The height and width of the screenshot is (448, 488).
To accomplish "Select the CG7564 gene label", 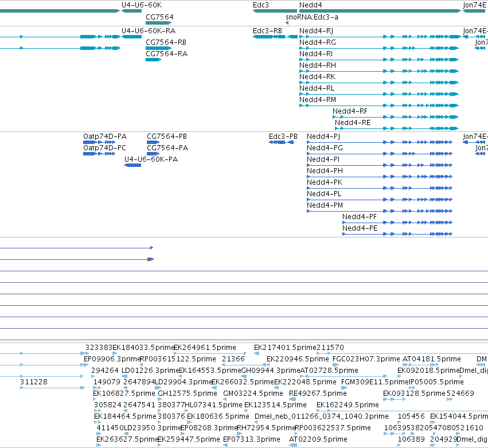I will point(159,17).
